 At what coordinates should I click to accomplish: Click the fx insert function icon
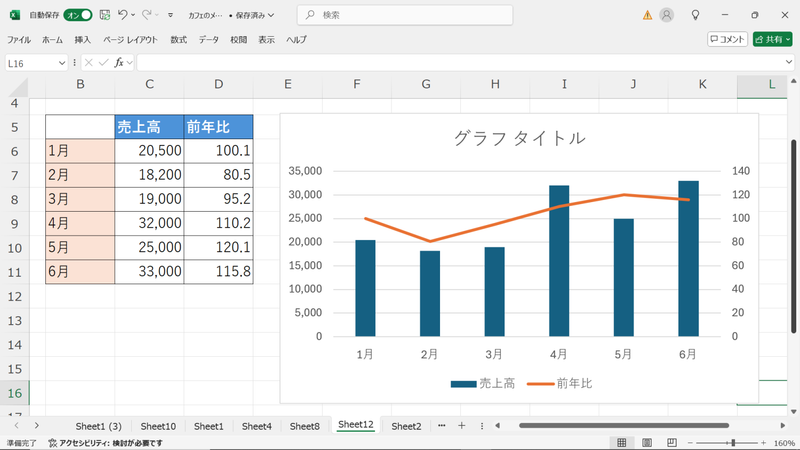[119, 63]
